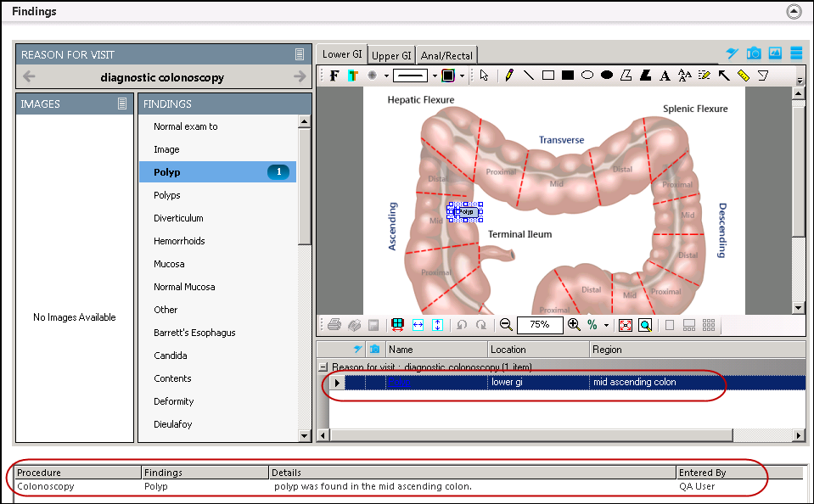Select the arrow annotation tool
Screen dimensions: 814x504
click(x=724, y=76)
